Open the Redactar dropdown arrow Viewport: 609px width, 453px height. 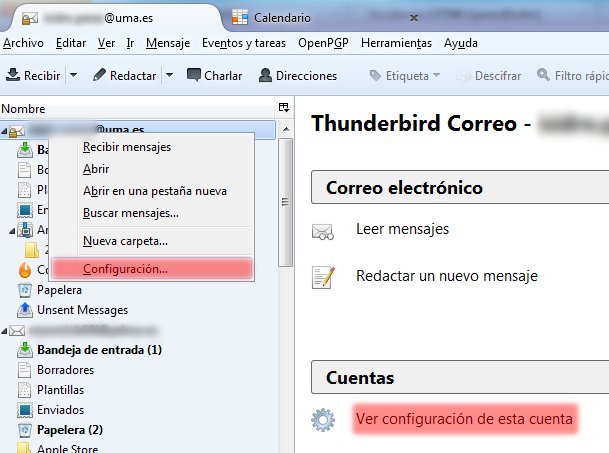coord(169,75)
